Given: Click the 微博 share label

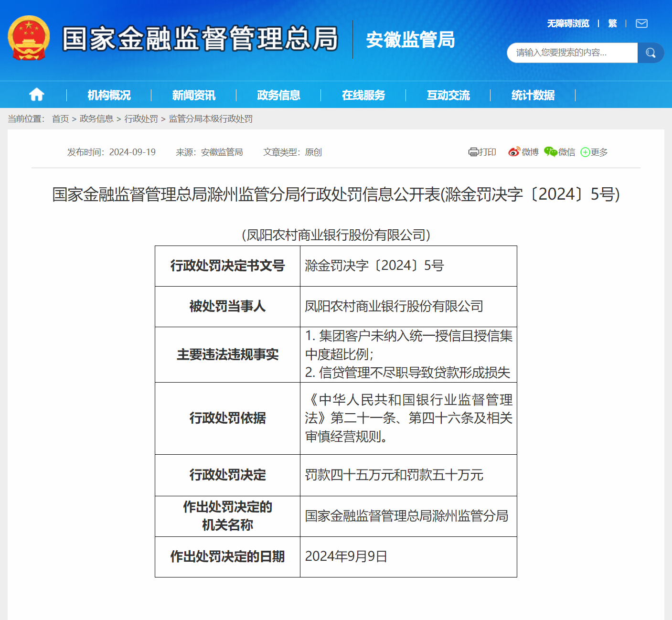Looking at the screenshot, I should (x=530, y=152).
